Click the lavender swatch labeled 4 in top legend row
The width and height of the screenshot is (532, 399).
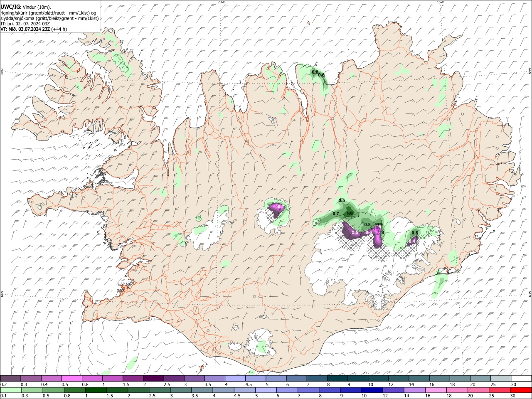[235, 379]
